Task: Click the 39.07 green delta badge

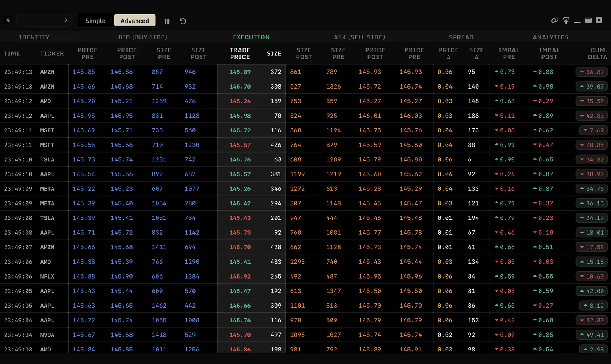Action: [x=592, y=87]
